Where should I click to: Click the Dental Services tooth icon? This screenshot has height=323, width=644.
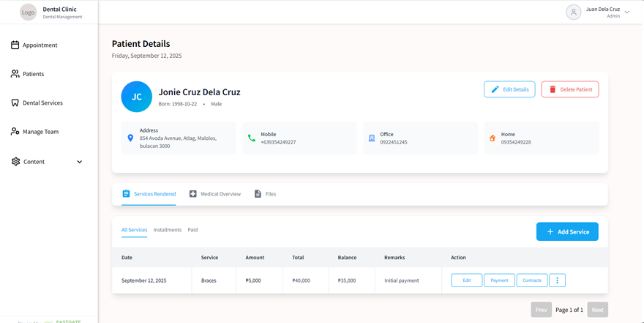[15, 103]
